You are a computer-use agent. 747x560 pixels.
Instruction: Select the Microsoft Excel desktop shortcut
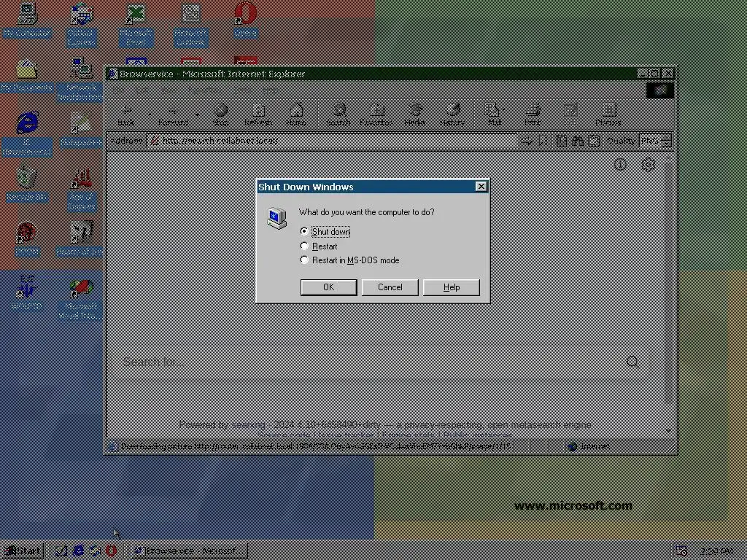(x=136, y=25)
